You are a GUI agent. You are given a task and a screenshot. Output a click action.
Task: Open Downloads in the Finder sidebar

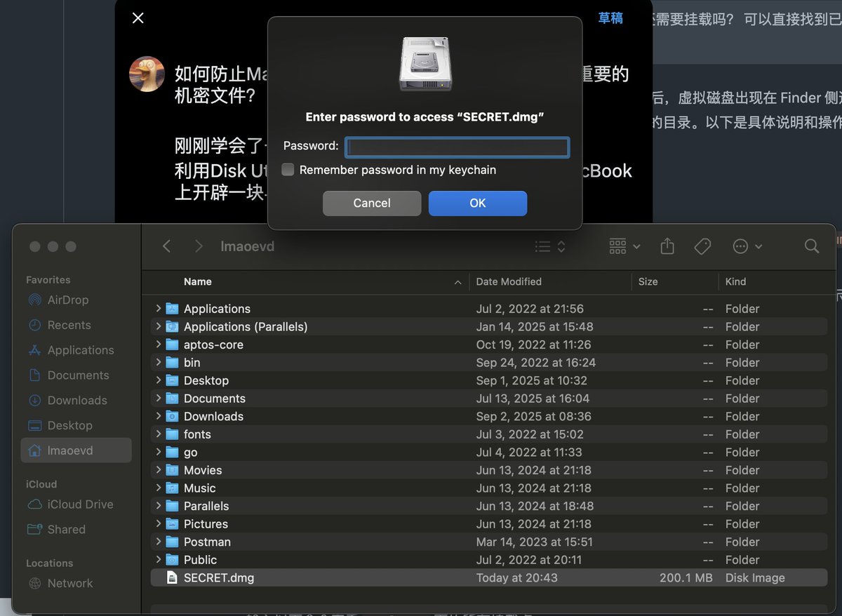pyautogui.click(x=77, y=401)
